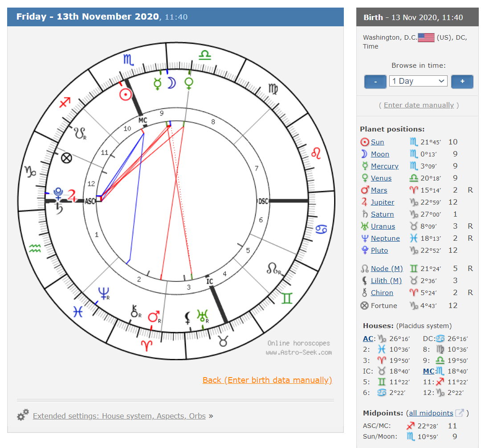Click the AC link under Houses

click(x=368, y=338)
